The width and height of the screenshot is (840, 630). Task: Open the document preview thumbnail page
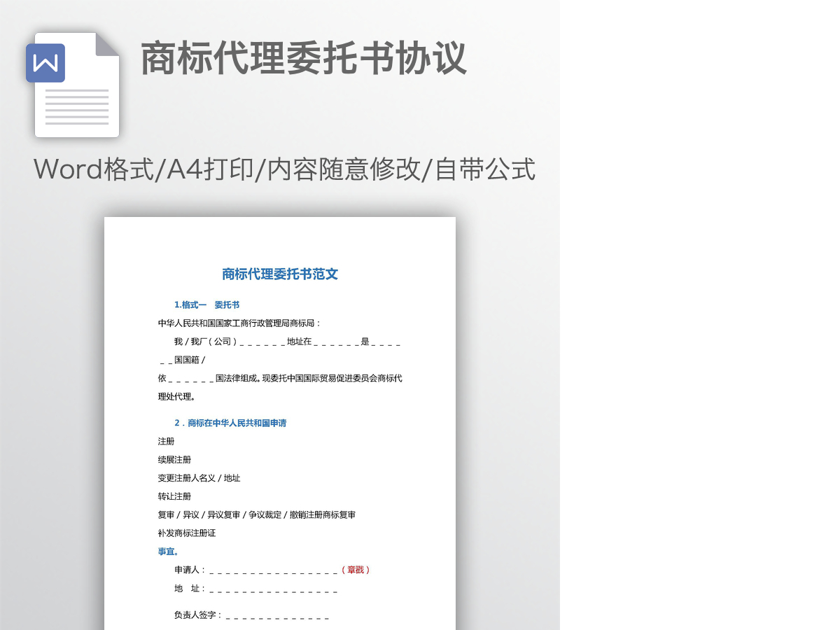(x=280, y=423)
